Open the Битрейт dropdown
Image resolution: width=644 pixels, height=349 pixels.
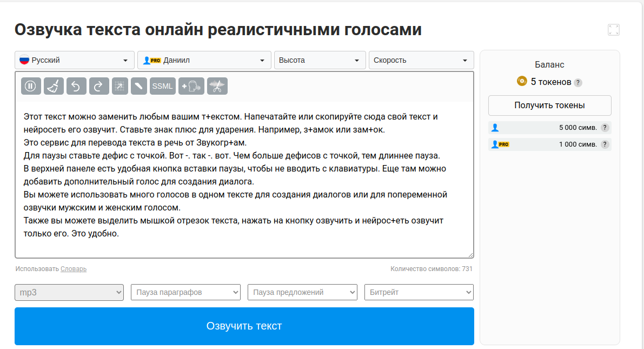pos(419,292)
